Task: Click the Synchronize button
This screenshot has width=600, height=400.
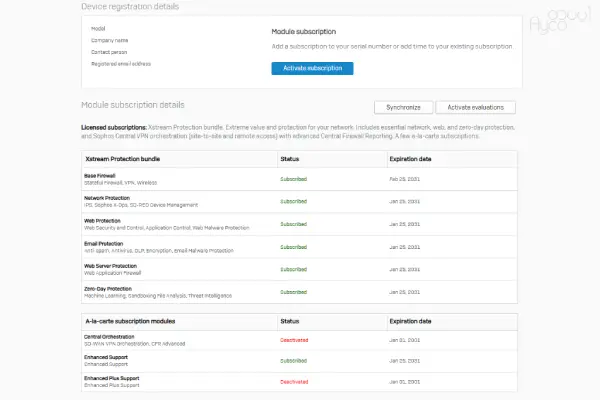Action: click(403, 108)
